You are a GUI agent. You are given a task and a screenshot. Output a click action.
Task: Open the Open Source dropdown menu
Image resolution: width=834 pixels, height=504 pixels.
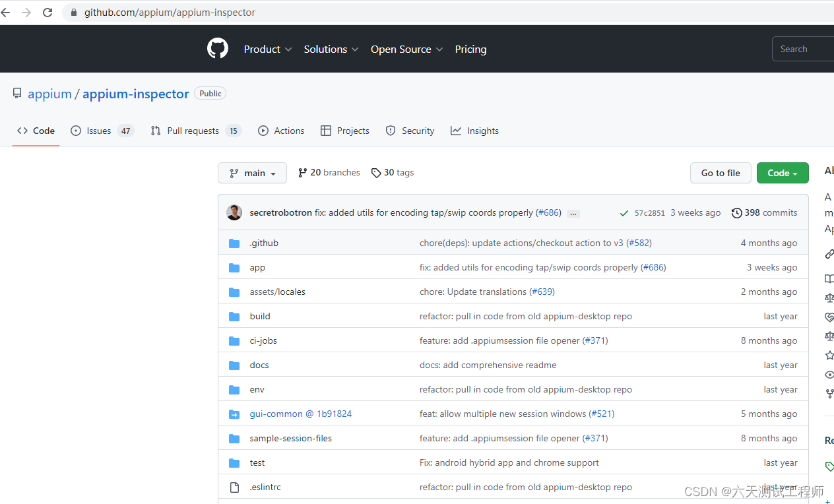coord(406,49)
